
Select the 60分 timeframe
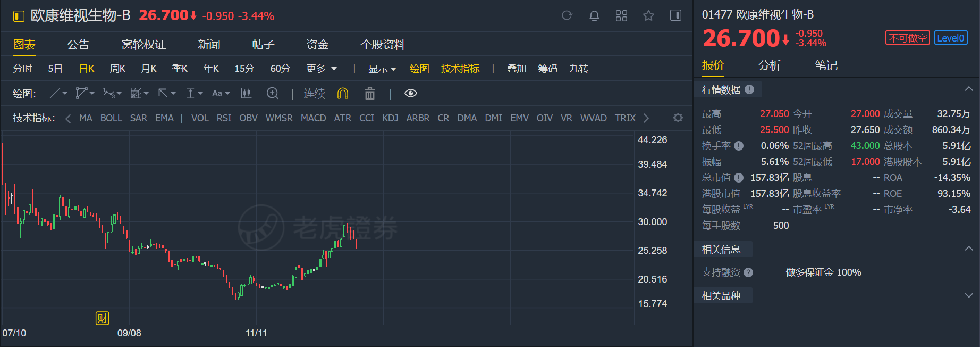[280, 68]
